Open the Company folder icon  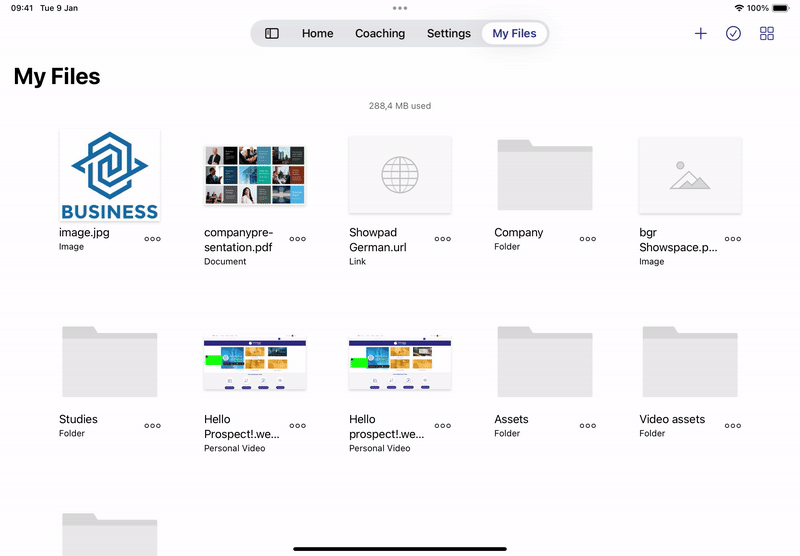tap(545, 175)
